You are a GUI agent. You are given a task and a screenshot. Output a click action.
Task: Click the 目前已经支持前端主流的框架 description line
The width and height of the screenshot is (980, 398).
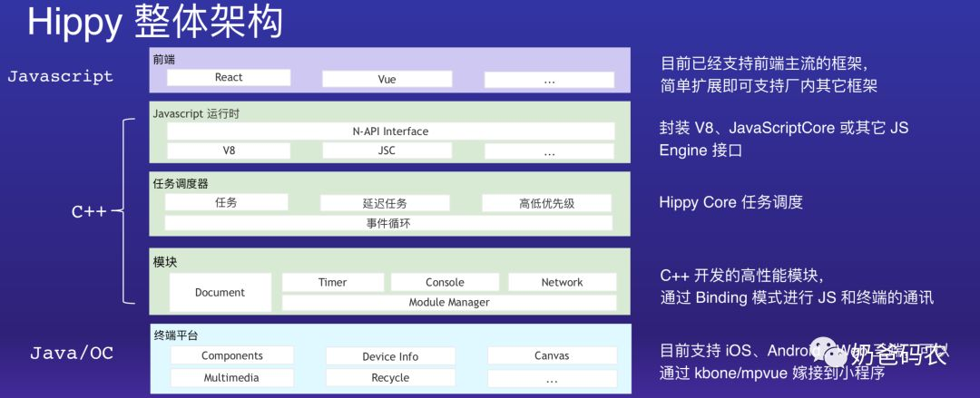pos(766,63)
